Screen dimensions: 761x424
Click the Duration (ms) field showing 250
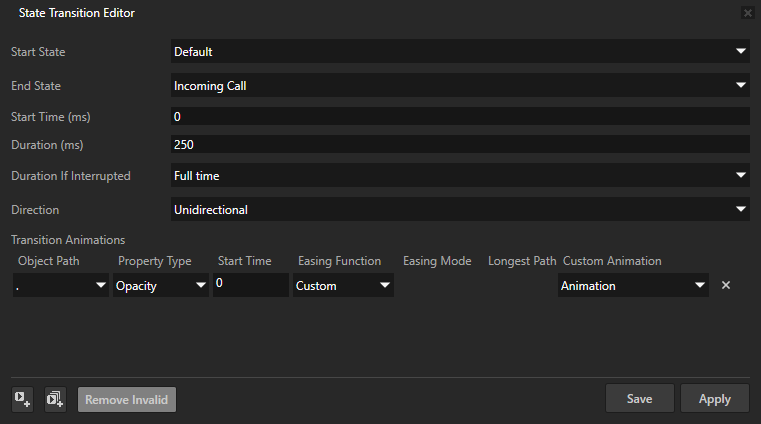tap(460, 145)
